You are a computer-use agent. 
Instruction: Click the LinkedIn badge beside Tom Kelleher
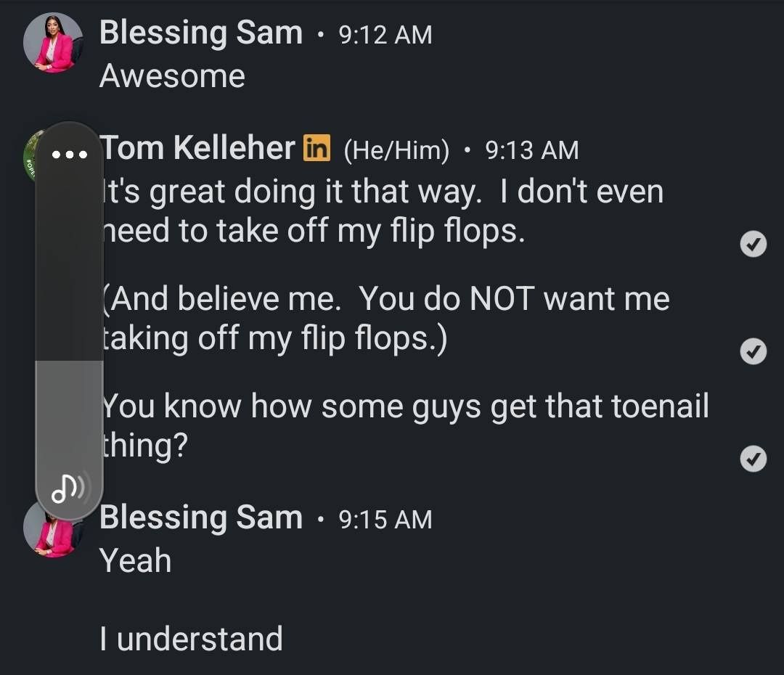pyautogui.click(x=317, y=149)
